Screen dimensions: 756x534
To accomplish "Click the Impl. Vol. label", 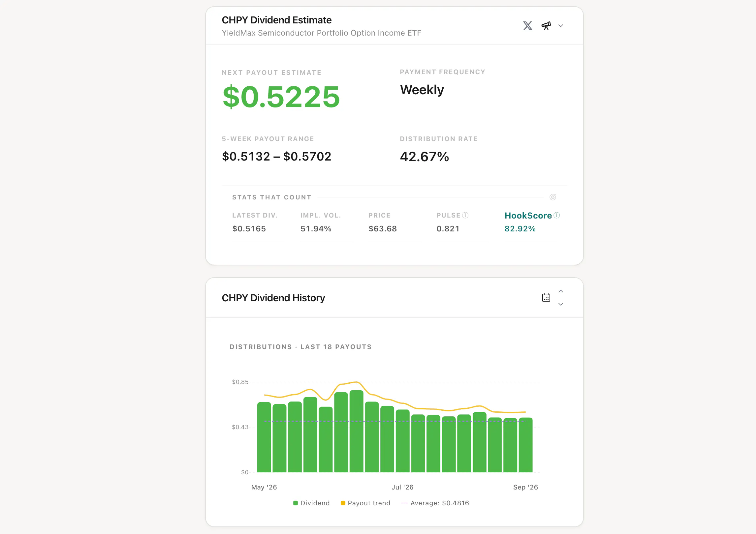I will 321,215.
